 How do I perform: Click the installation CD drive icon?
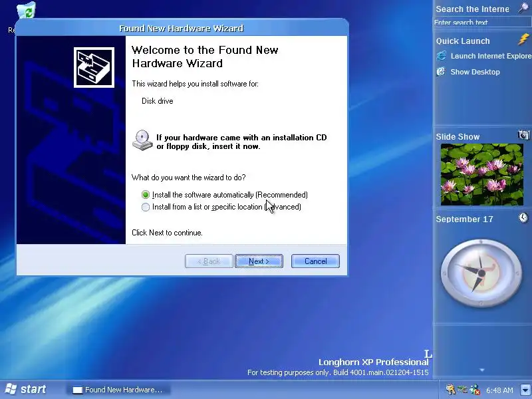(x=142, y=140)
